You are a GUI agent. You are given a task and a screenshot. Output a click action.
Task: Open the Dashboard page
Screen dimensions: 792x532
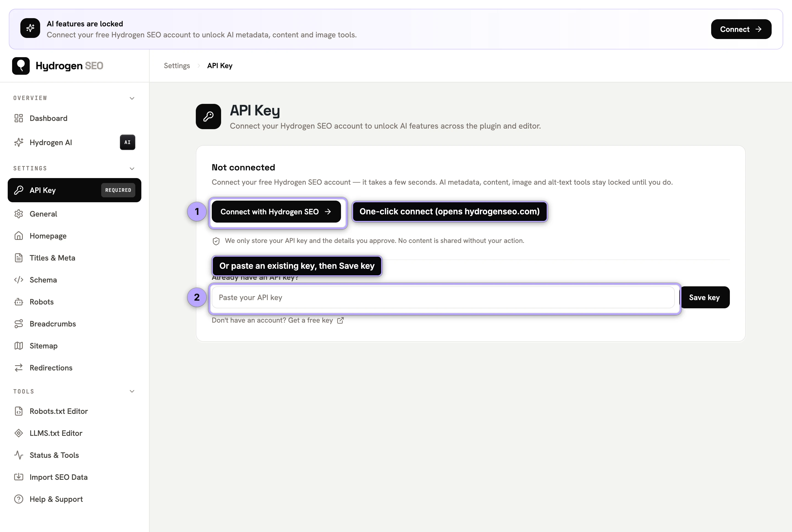pos(49,118)
